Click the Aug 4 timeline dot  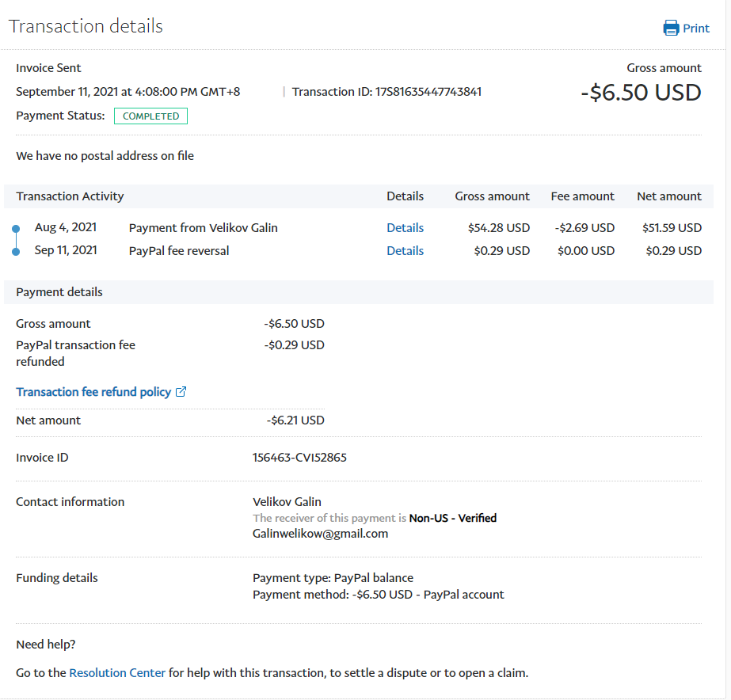click(15, 229)
